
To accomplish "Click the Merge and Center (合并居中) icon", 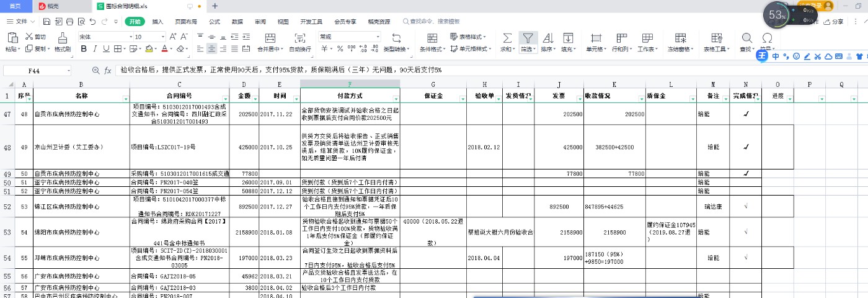I will (x=270, y=38).
